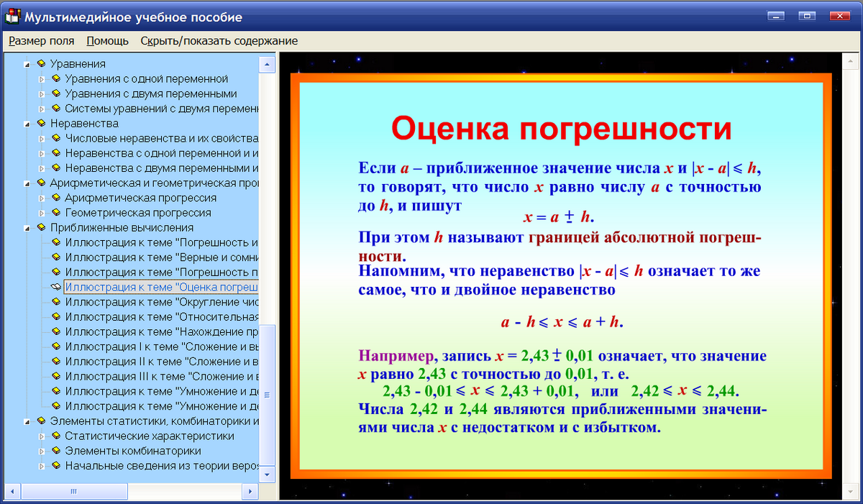Viewport: 863px width, 504px height.
Task: Expand "Арифметическая прогрессия" node
Action: pos(40,198)
